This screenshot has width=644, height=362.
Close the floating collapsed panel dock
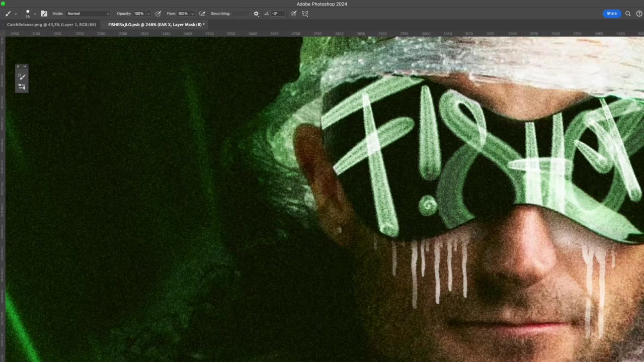pos(18,66)
